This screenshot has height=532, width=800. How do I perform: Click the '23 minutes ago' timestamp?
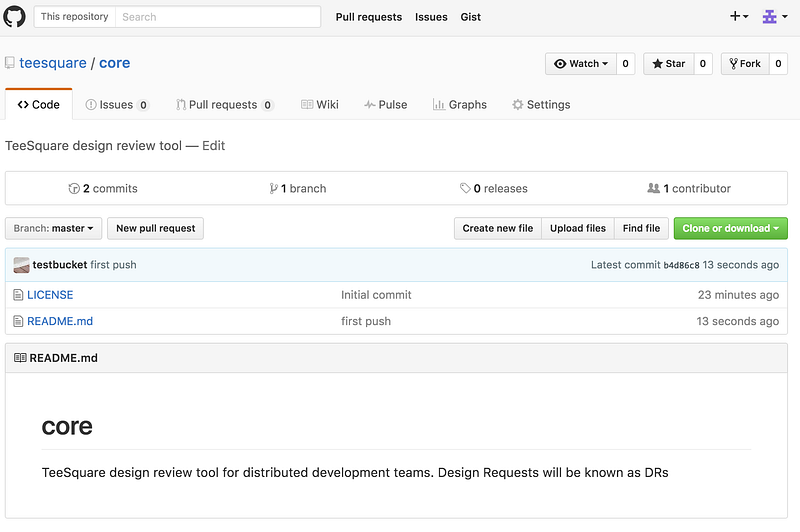[x=738, y=295]
